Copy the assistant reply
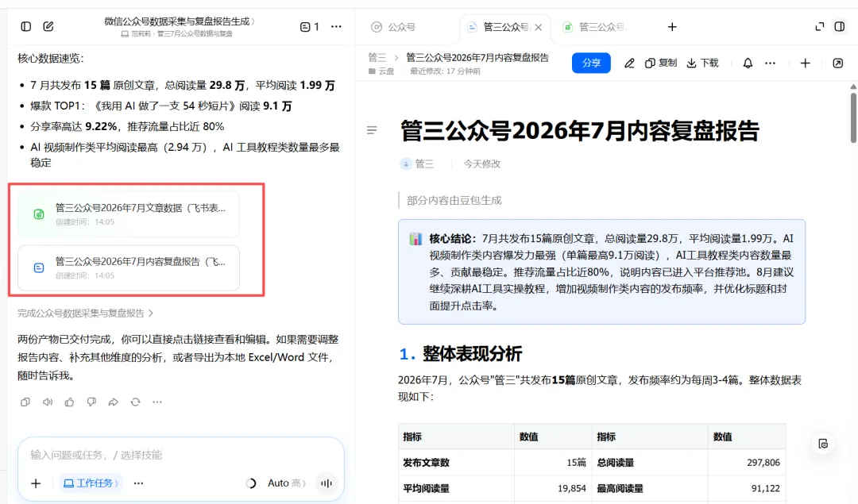The width and height of the screenshot is (858, 504). click(x=25, y=402)
